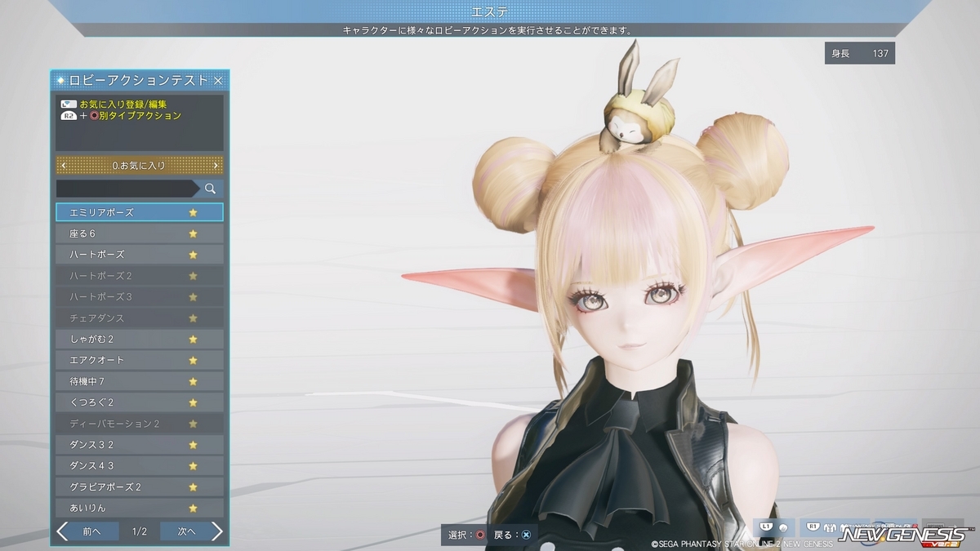980x551 pixels.
Task: Select the ダンス32 lobby action
Action: click(140, 446)
